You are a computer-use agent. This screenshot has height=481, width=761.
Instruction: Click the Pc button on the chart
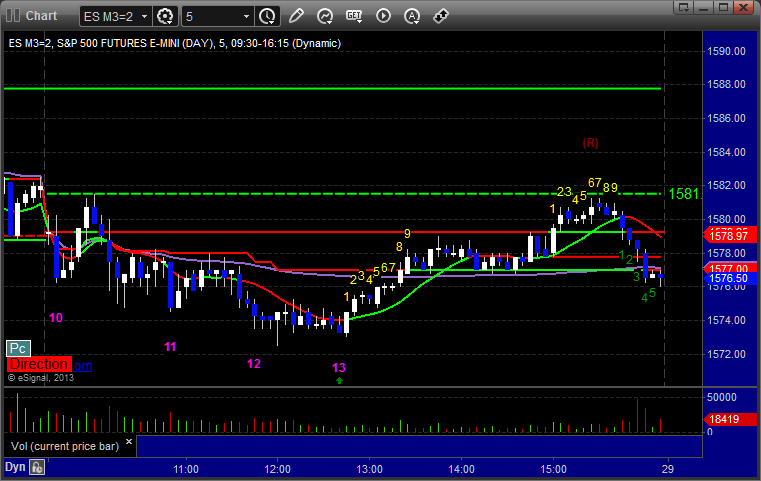pyautogui.click(x=18, y=348)
